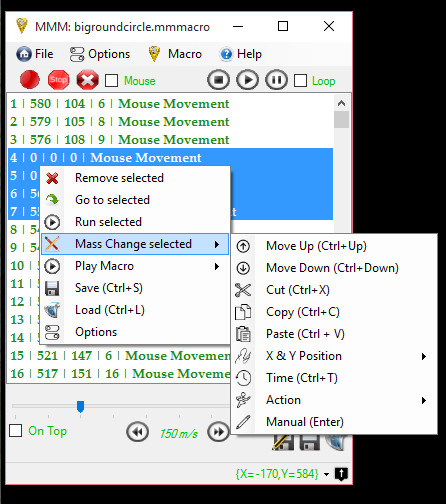
Task: Click the pencil Manual icon
Action: point(243,422)
